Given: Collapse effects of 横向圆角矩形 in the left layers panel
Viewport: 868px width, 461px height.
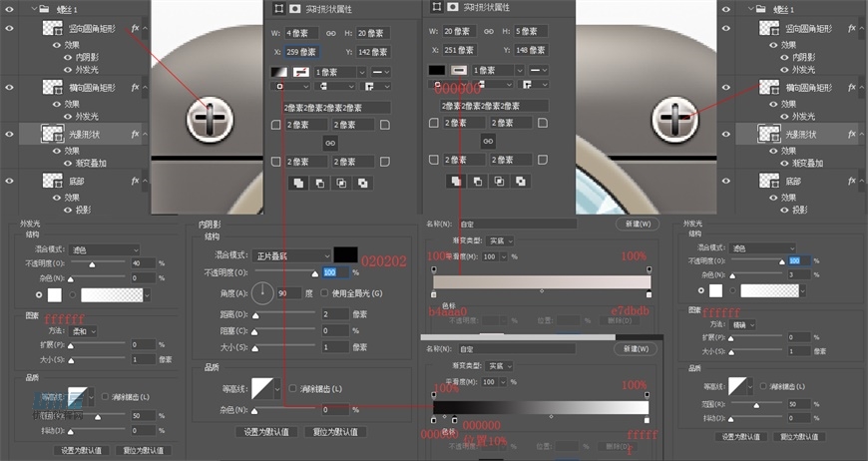Looking at the screenshot, I should tap(145, 88).
